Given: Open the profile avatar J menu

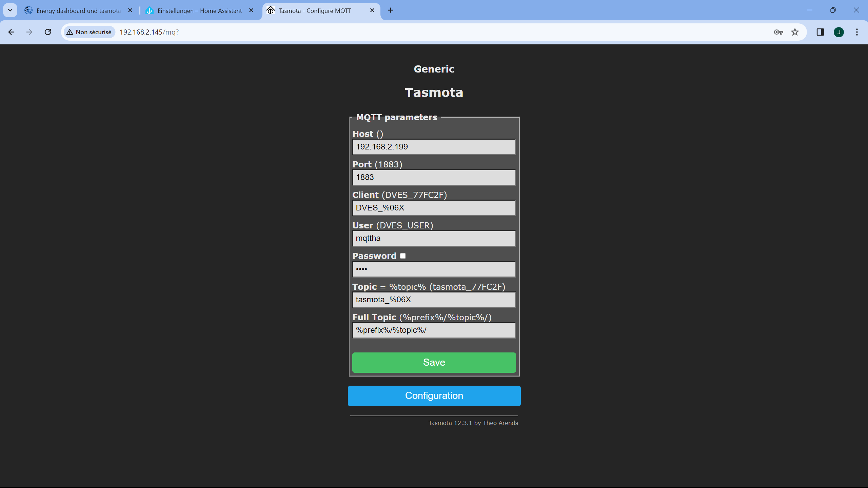Looking at the screenshot, I should coord(839,32).
